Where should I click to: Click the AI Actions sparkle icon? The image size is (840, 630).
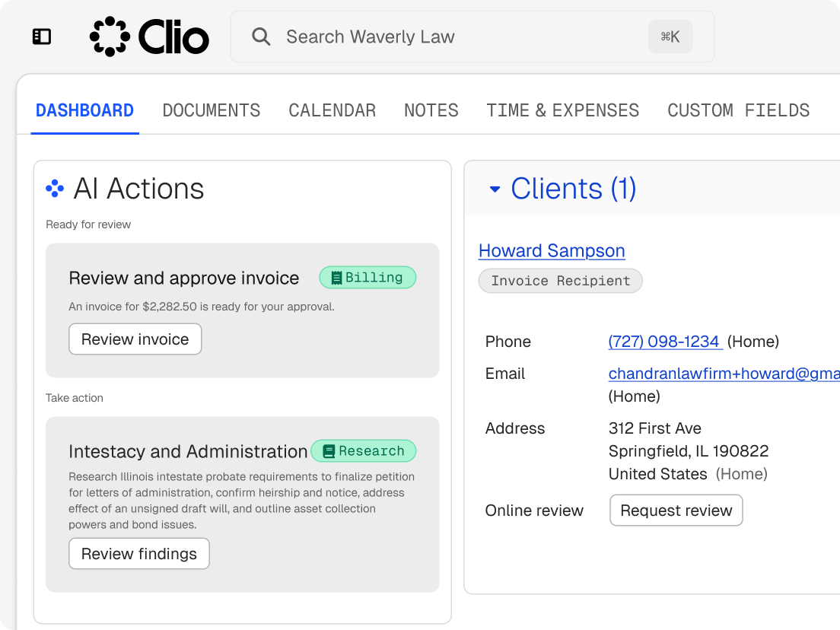(x=55, y=189)
